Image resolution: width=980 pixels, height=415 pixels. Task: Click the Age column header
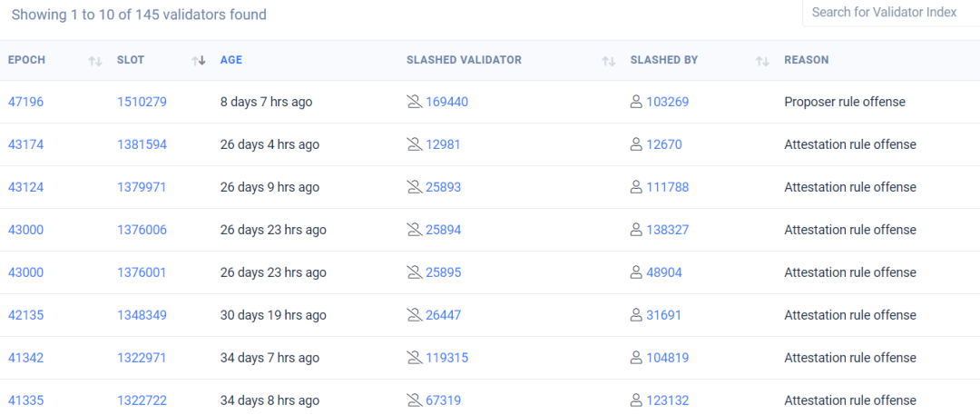coord(230,60)
